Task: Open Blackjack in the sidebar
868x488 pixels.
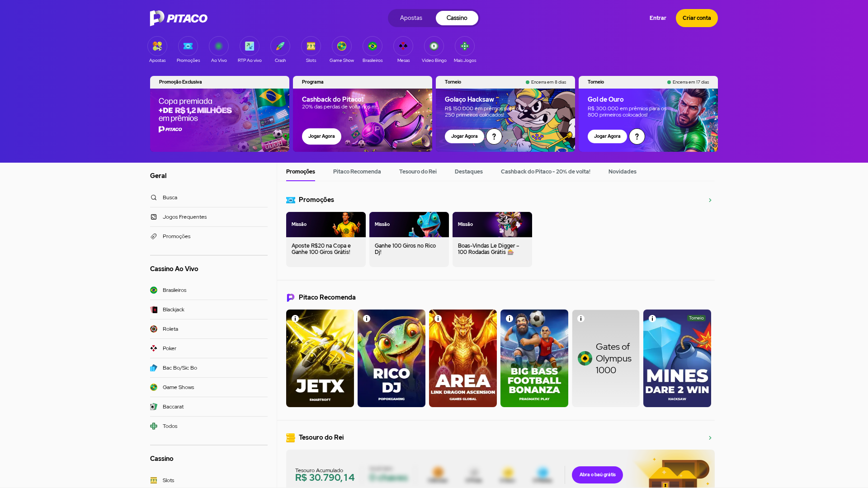Action: tap(209, 310)
